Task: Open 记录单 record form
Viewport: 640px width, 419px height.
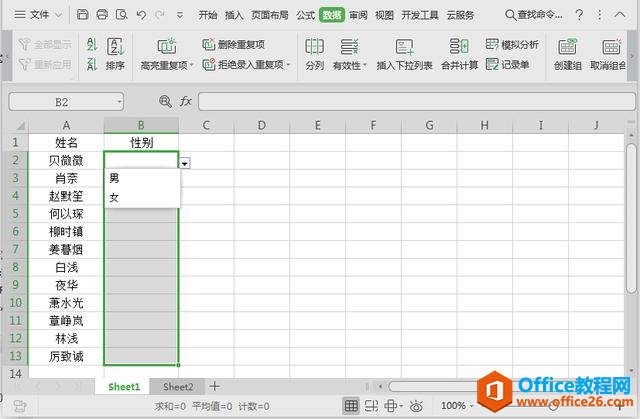Action: 508,64
